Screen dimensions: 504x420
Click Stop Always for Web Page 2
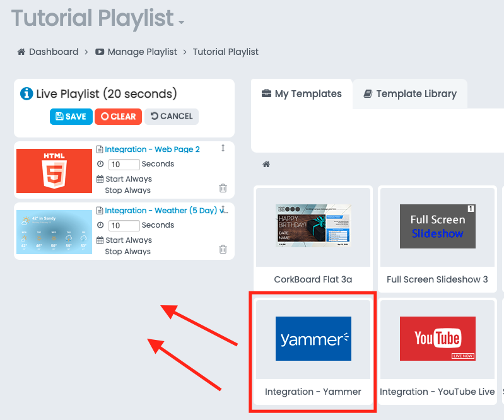(x=127, y=190)
